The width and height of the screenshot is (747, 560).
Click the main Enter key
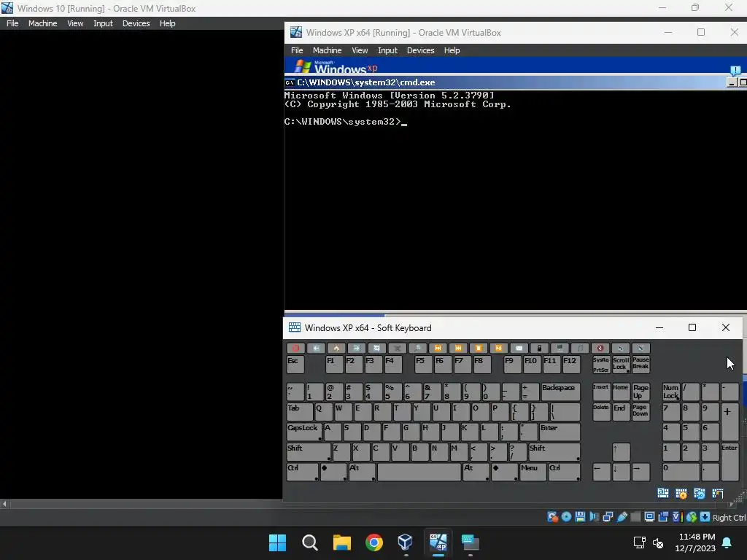(560, 432)
